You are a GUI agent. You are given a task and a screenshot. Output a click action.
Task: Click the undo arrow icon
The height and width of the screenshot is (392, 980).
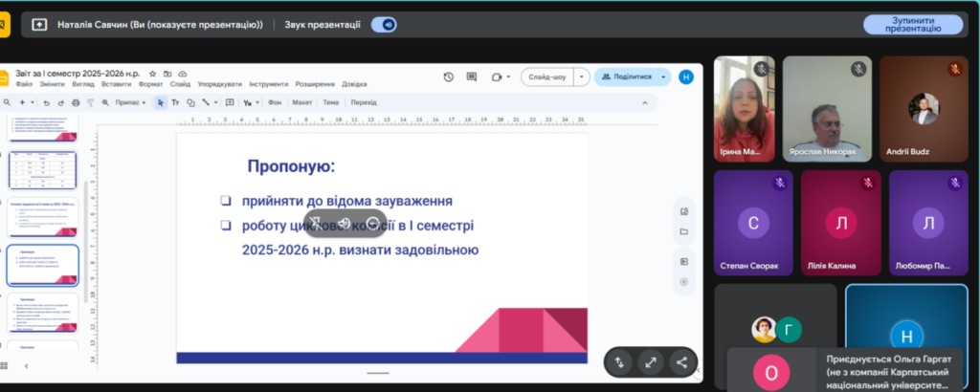click(x=47, y=102)
